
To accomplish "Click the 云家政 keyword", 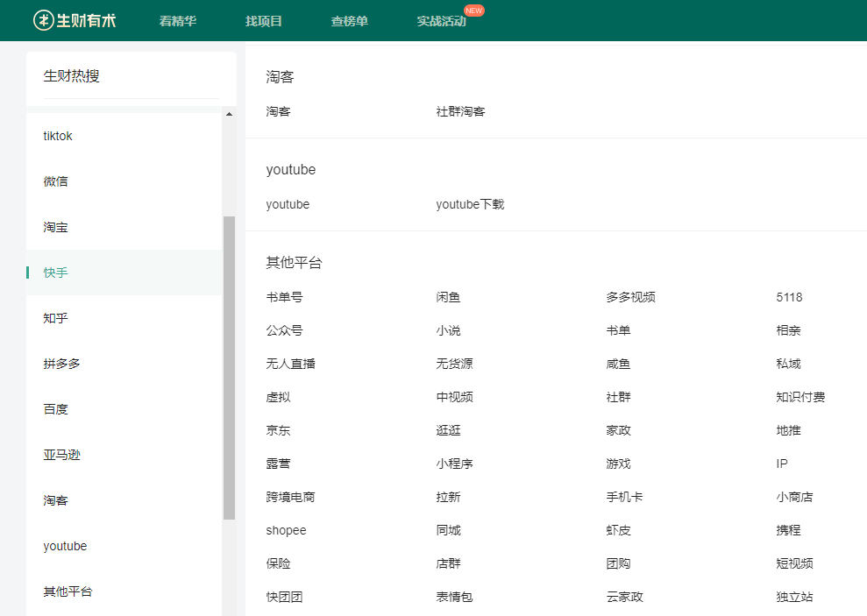I will click(624, 598).
